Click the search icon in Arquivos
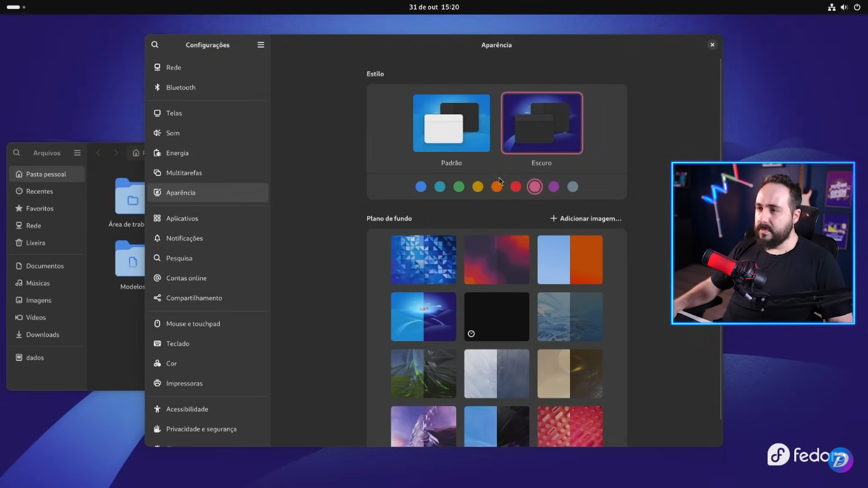 point(17,152)
